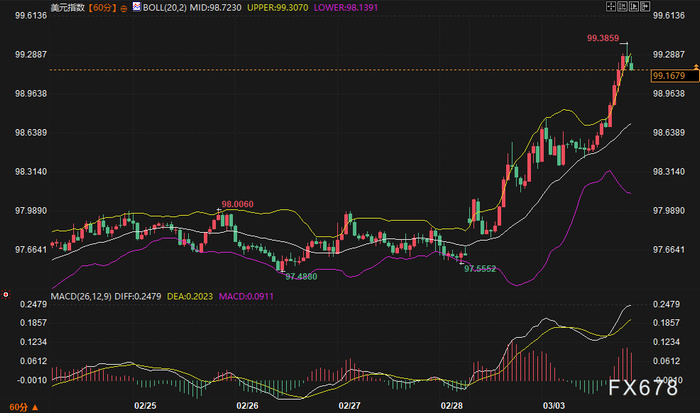Click the 【60分】 timeframe label in title
700x413 pixels.
(x=102, y=8)
